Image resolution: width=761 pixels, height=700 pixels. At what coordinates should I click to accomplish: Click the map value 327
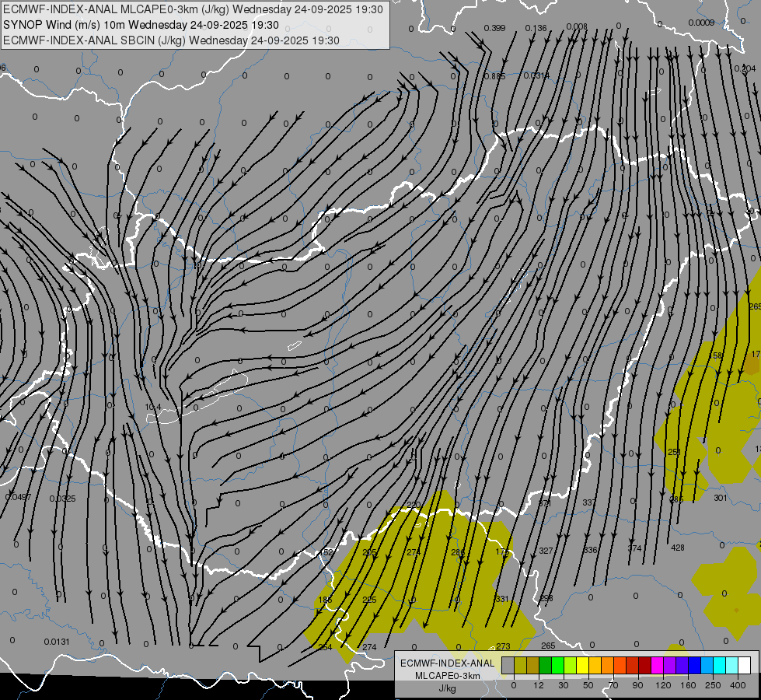click(x=546, y=551)
